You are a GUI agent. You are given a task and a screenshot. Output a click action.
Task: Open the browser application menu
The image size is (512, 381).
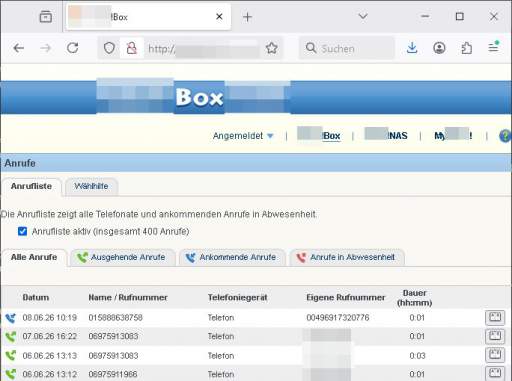pos(494,48)
